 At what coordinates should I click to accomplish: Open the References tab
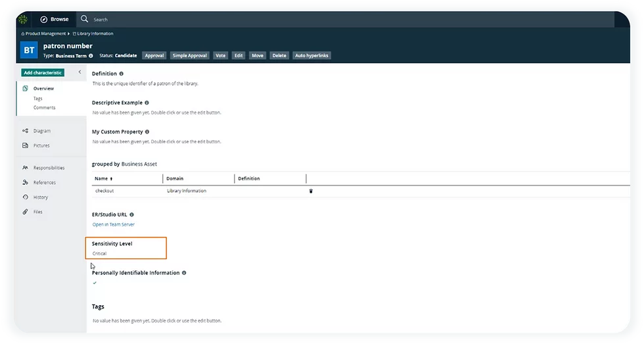(45, 182)
